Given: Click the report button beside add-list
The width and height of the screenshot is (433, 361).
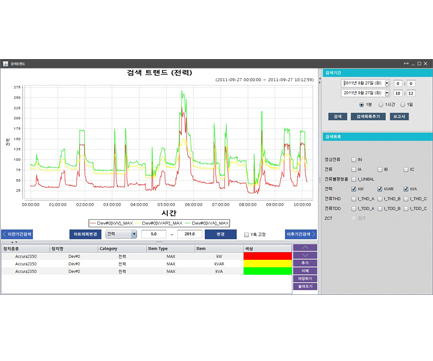Looking at the screenshot, I should point(399,117).
